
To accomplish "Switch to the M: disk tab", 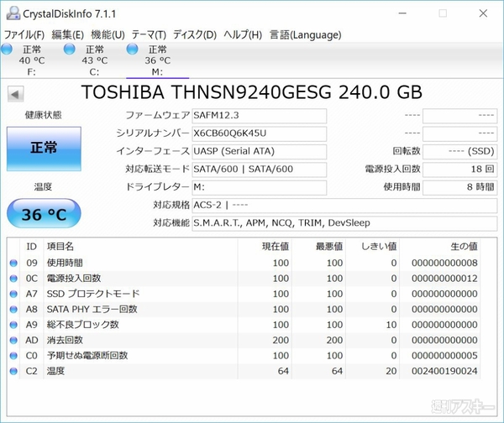I will pyautogui.click(x=158, y=60).
